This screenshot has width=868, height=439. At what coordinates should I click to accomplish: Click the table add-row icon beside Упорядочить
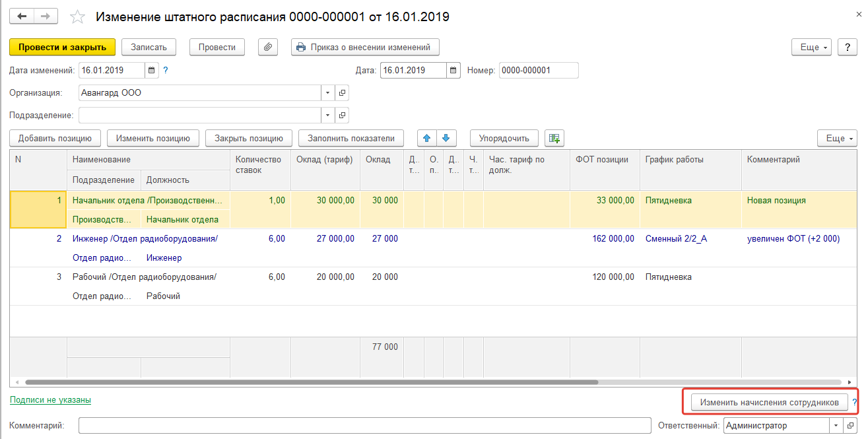click(x=554, y=138)
